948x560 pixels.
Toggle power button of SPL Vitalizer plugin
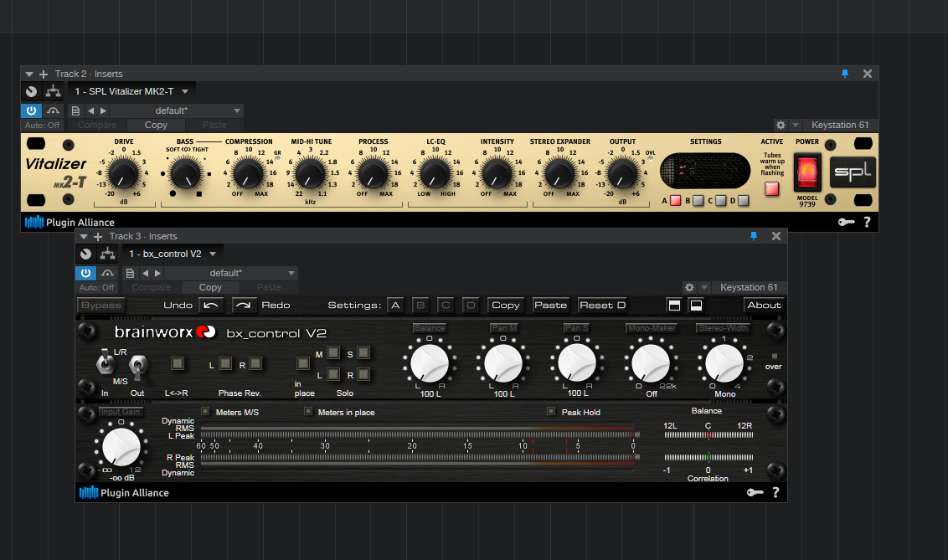pyautogui.click(x=32, y=110)
